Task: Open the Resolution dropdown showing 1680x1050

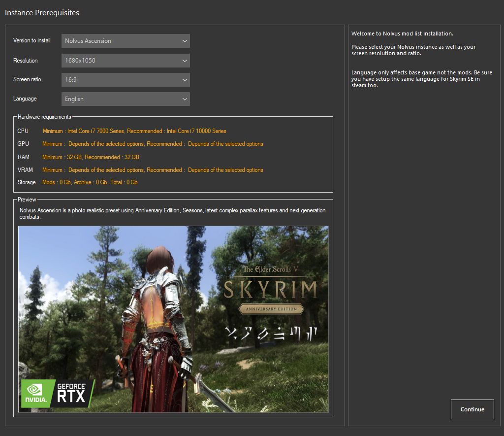Action: click(x=126, y=61)
